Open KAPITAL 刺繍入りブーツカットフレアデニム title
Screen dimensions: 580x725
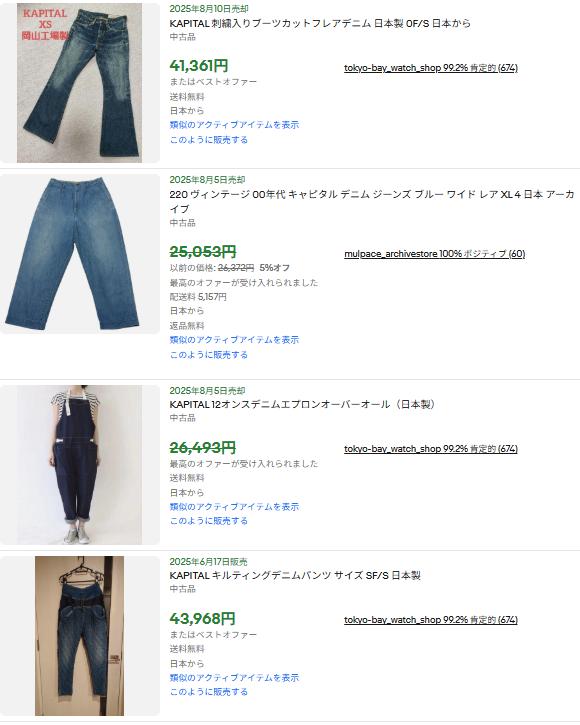pyautogui.click(x=320, y=23)
